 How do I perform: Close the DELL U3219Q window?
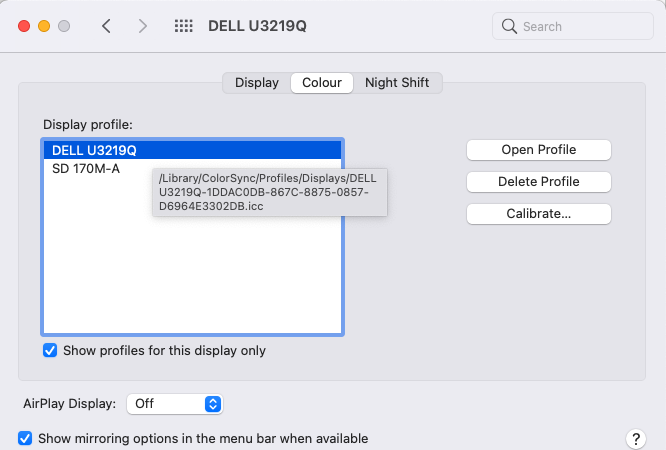coord(23,26)
